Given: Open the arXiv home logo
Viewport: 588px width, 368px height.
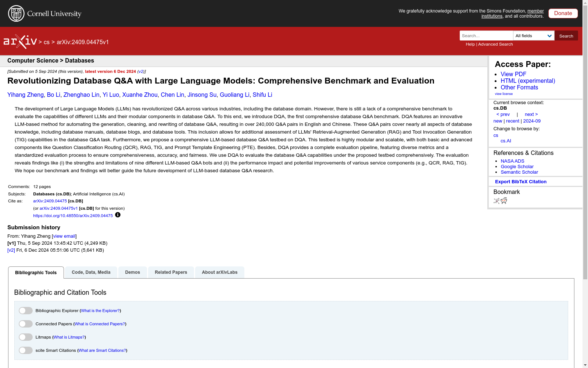Looking at the screenshot, I should [20, 42].
